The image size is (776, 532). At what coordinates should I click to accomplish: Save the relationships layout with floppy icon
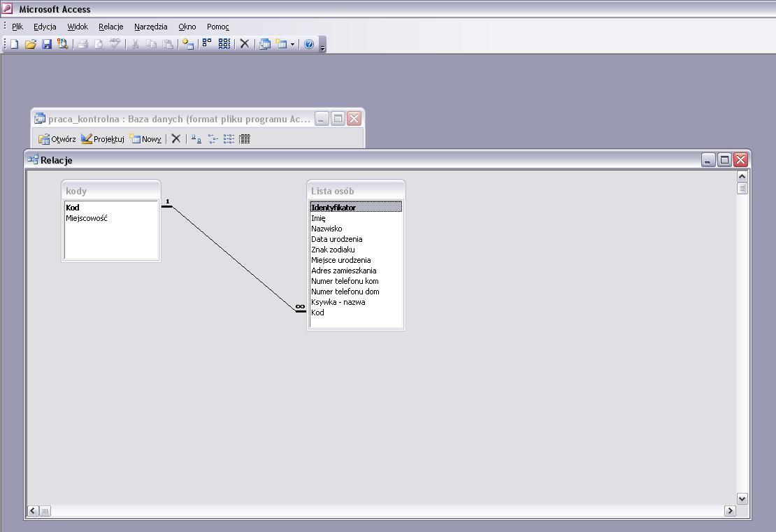47,44
